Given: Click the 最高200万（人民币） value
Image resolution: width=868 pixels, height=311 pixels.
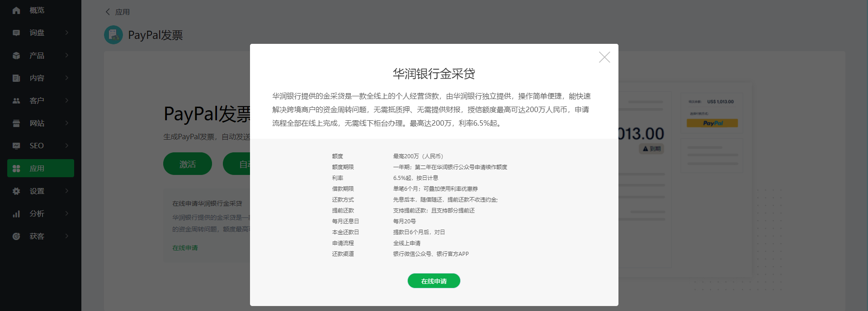Looking at the screenshot, I should (418, 156).
